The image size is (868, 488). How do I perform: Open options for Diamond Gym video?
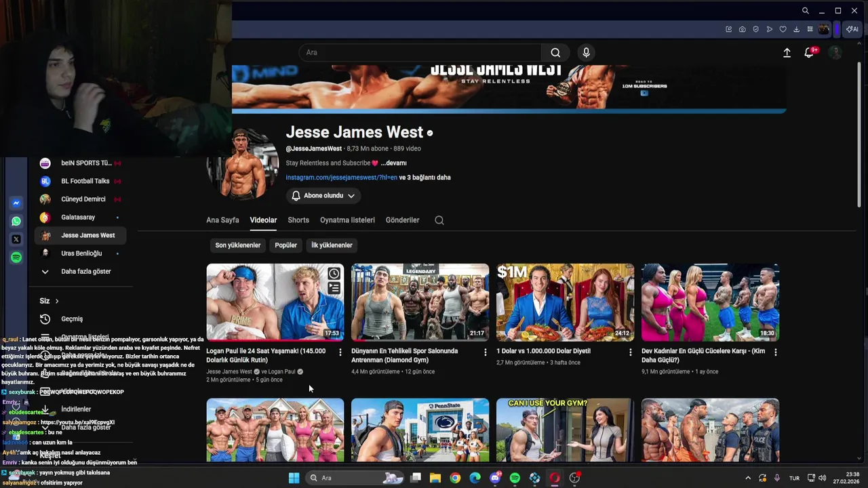click(485, 352)
